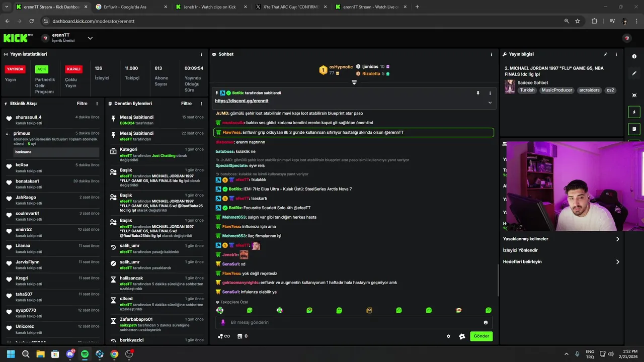Click username Flaw7ess in highlighted message
Screen dimensions: 644x362
[x=231, y=132]
